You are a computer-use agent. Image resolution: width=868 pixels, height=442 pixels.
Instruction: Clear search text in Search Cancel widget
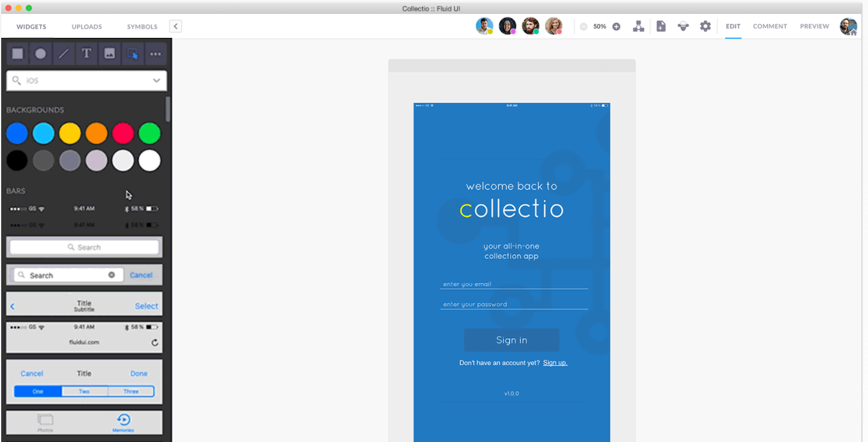[111, 275]
